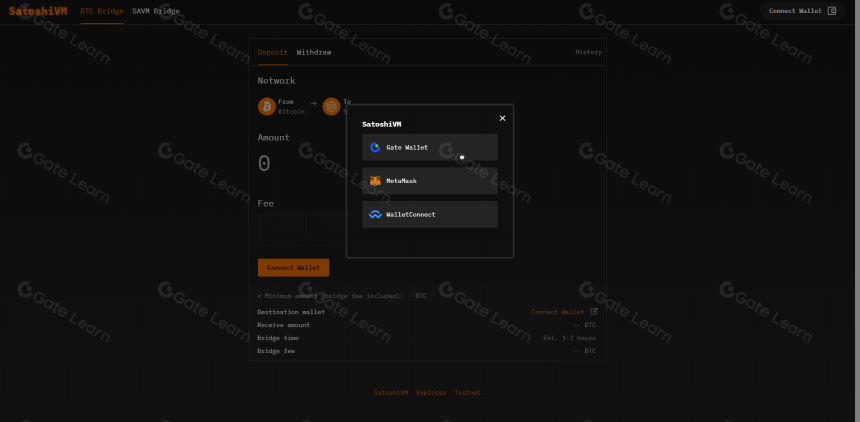Open SatoshiVM footer link
860x422 pixels.
click(x=391, y=392)
